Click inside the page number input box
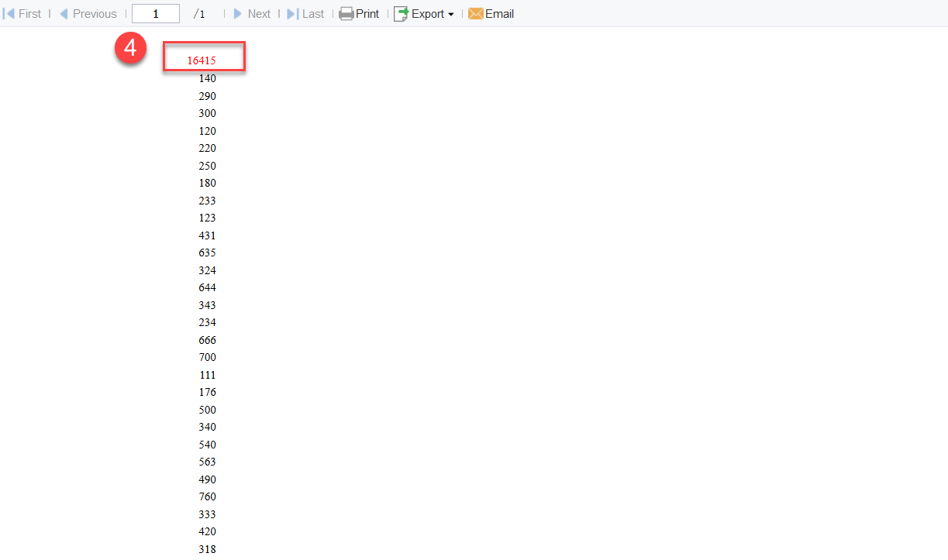The width and height of the screenshot is (948, 560). pyautogui.click(x=155, y=13)
